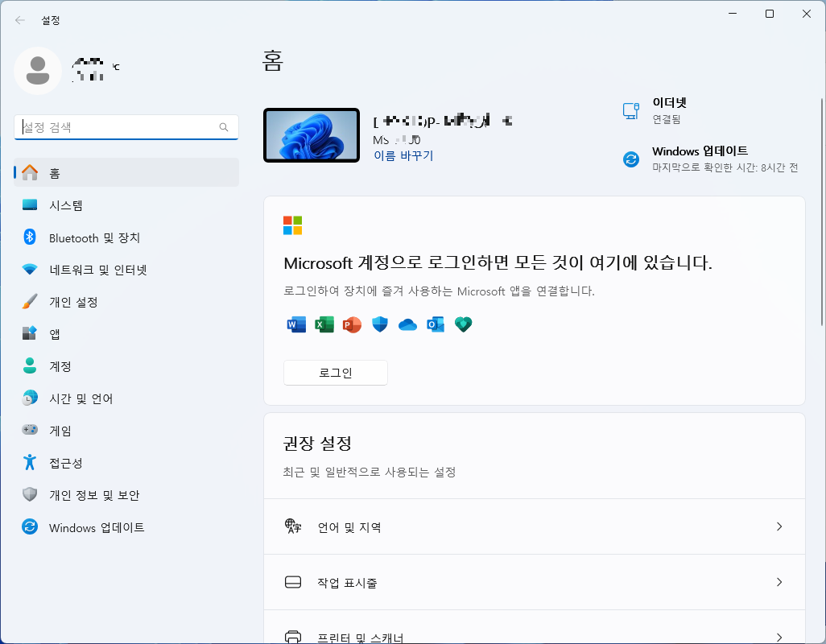Screen dimensions: 826x644
Task: Click the Windows Update sync icon at top right
Action: pyautogui.click(x=631, y=159)
